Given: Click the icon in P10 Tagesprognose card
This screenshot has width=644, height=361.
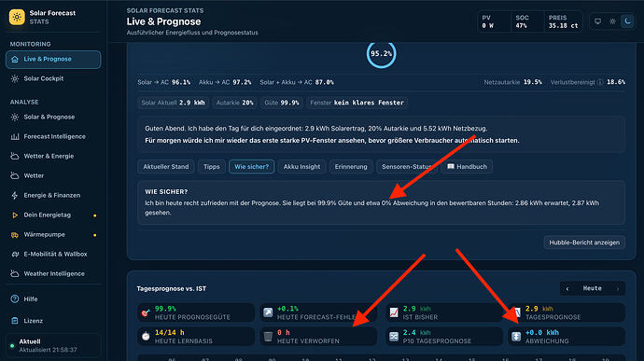Looking at the screenshot, I should [x=394, y=337].
